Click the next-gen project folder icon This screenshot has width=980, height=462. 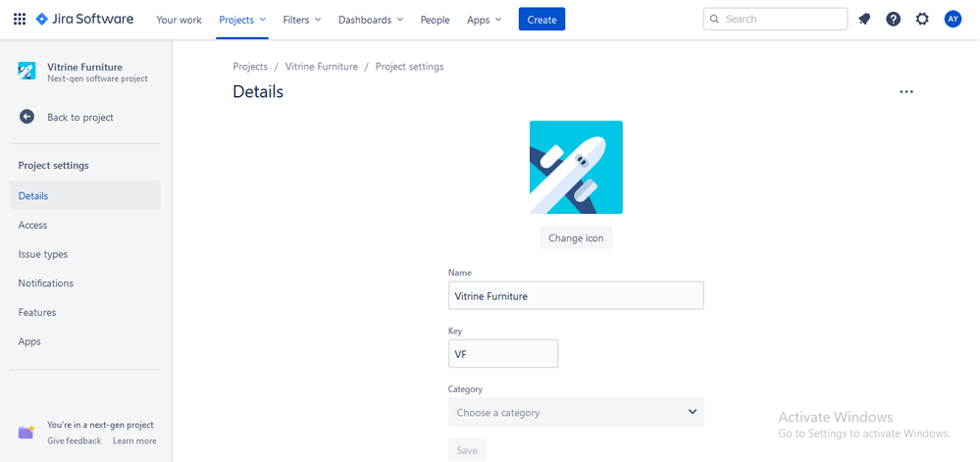(26, 432)
